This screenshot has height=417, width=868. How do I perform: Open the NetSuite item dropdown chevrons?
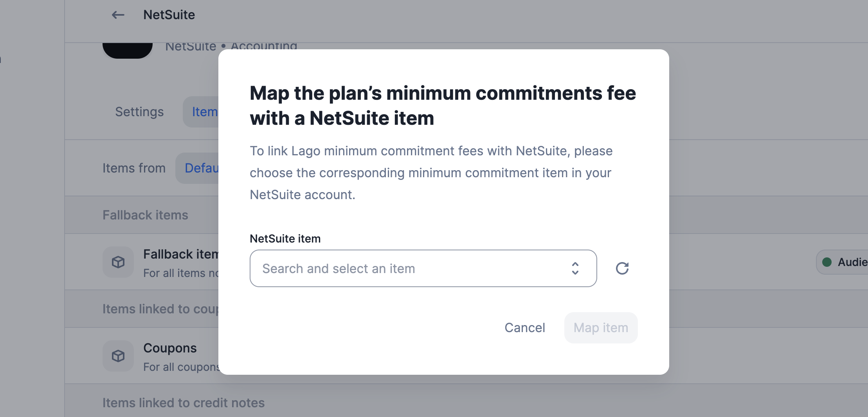[x=575, y=268]
